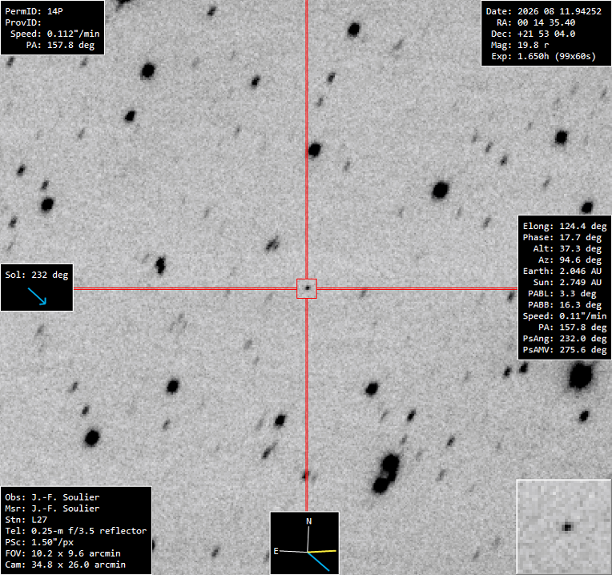
Task: Click the PA: 157.8 deg text in top-left box
Action: [x=60, y=45]
